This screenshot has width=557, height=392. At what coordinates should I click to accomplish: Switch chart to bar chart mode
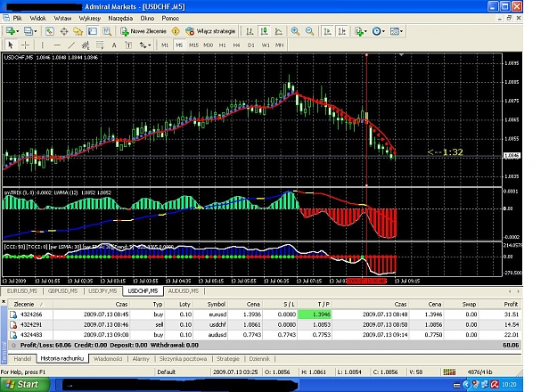(x=250, y=31)
